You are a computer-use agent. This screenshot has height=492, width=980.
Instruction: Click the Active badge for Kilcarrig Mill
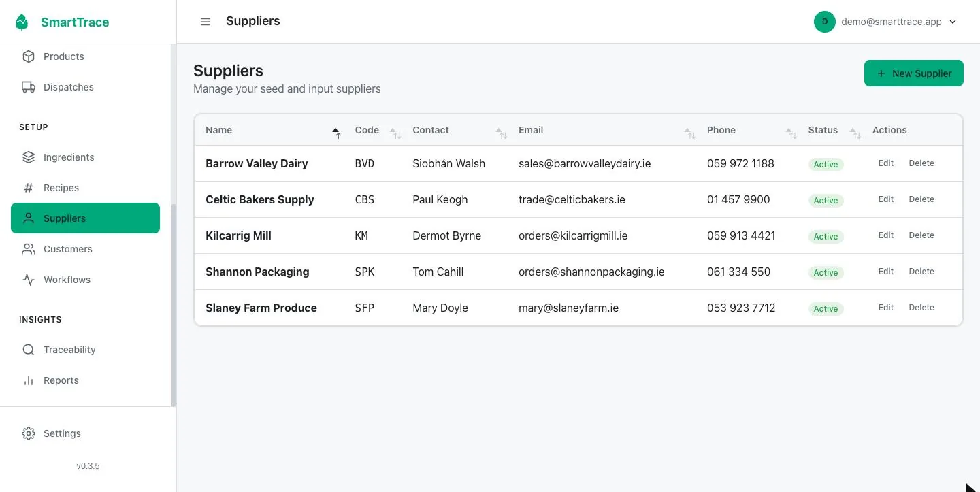826,236
